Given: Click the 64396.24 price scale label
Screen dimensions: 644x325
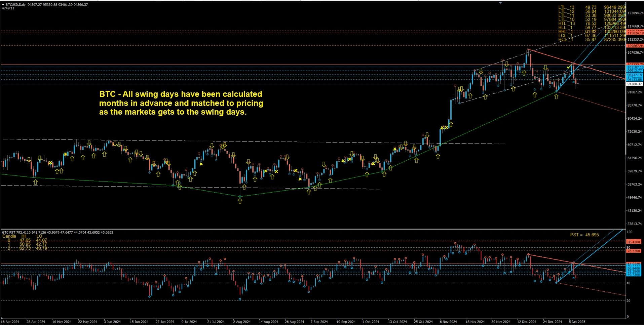Looking at the screenshot, I should [x=635, y=158].
